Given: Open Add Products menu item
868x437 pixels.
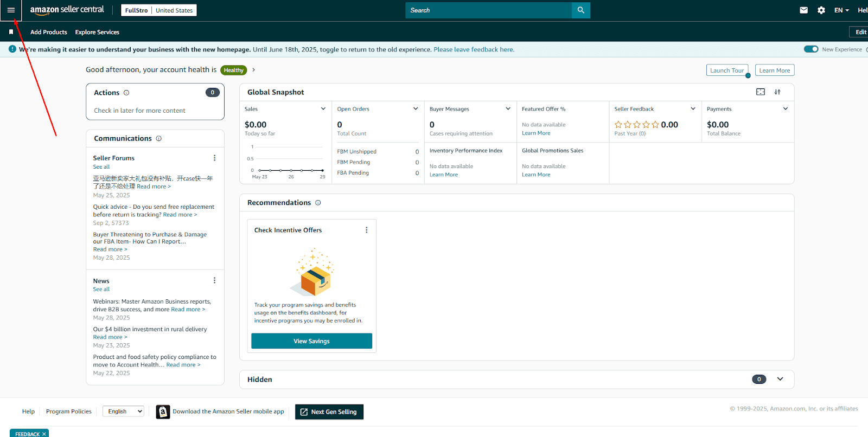Looking at the screenshot, I should pos(49,32).
